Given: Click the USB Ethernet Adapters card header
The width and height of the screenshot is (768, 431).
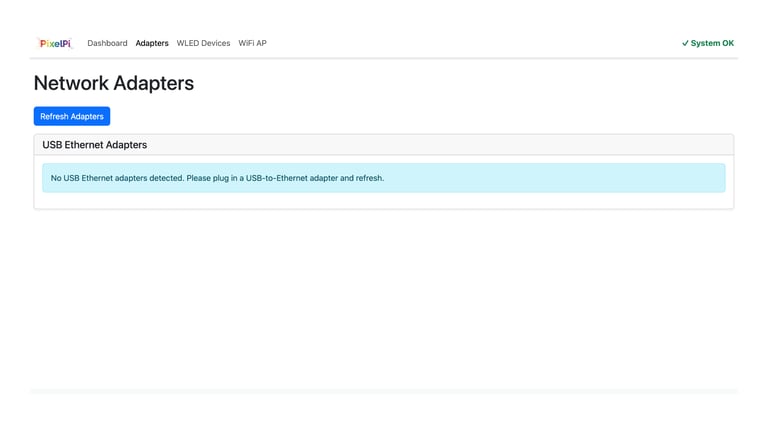Looking at the screenshot, I should point(384,145).
